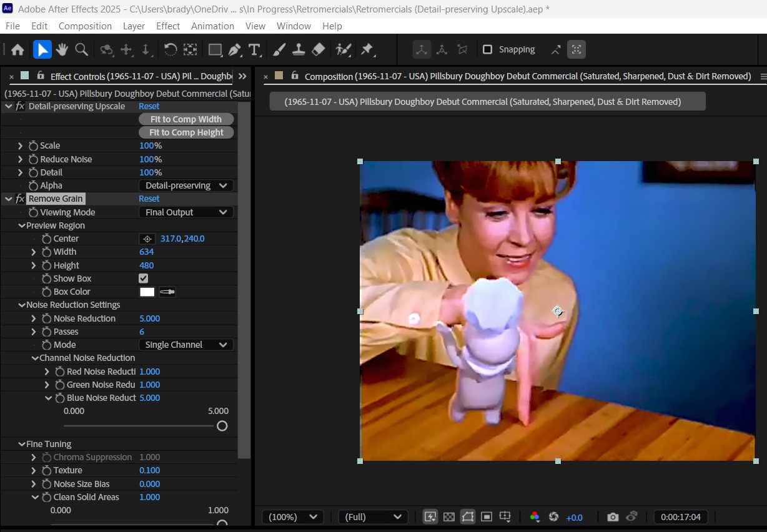Image resolution: width=767 pixels, height=532 pixels.
Task: Click the Home icon in the toolbar
Action: click(17, 49)
